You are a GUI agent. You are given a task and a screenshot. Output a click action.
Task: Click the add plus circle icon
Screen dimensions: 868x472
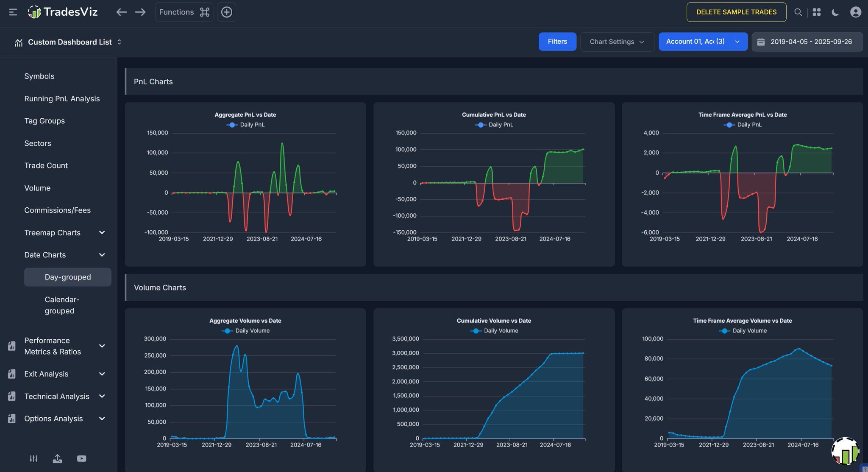point(226,12)
